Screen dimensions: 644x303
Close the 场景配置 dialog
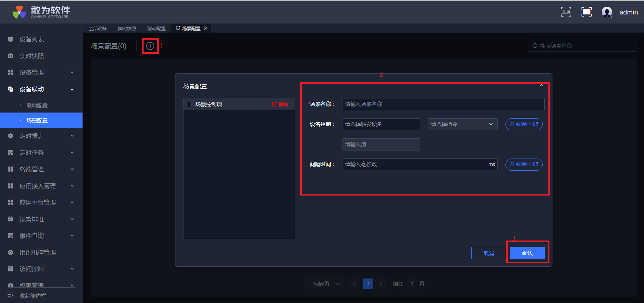tap(541, 85)
